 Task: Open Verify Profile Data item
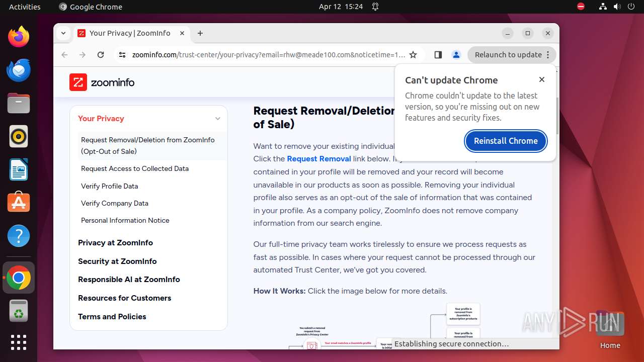click(x=109, y=186)
